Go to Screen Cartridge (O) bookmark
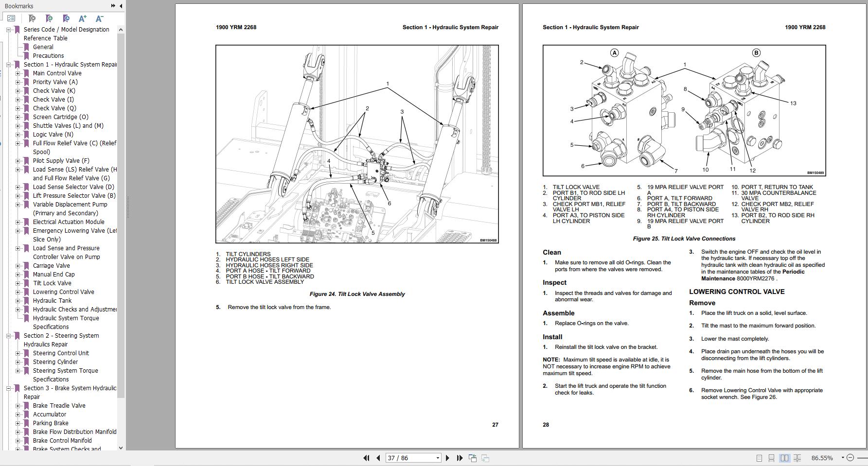Screen dimensions: 868x466 pos(60,117)
